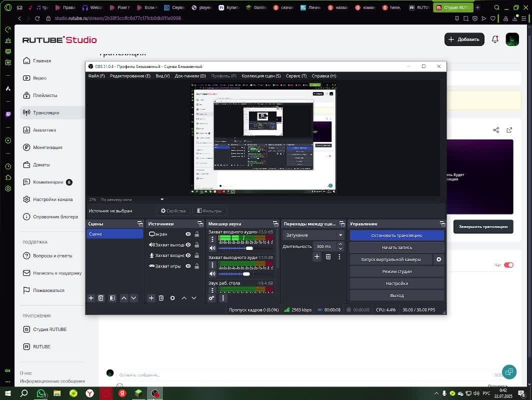532x400 pixels.
Task: Enable Режим студии
Action: coord(396,271)
